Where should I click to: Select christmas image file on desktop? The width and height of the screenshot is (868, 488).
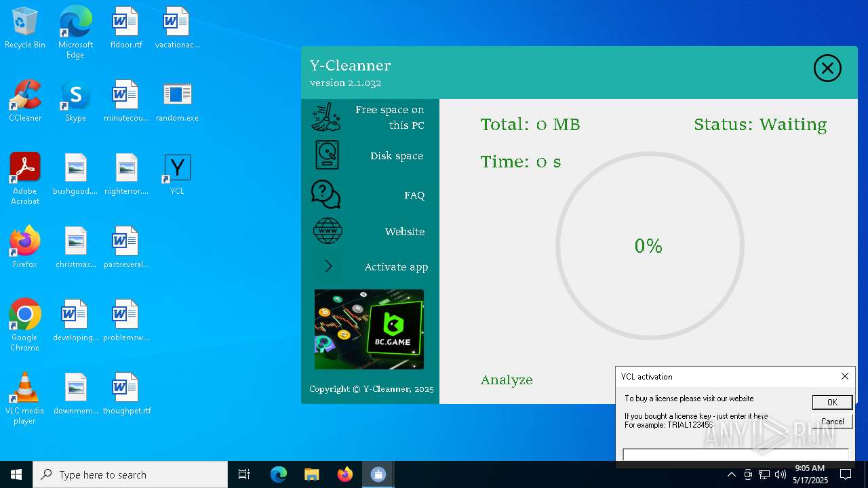[x=75, y=247]
